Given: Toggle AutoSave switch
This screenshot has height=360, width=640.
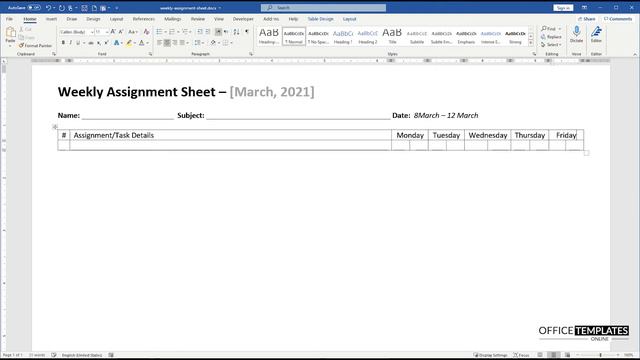Looking at the screenshot, I should [34, 8].
